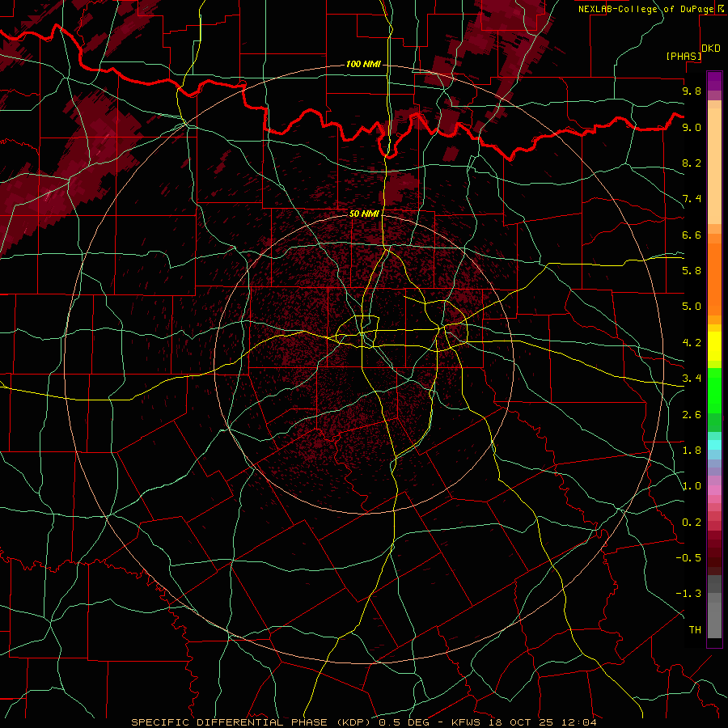Pick the cyan segment of the color bar

[714, 444]
